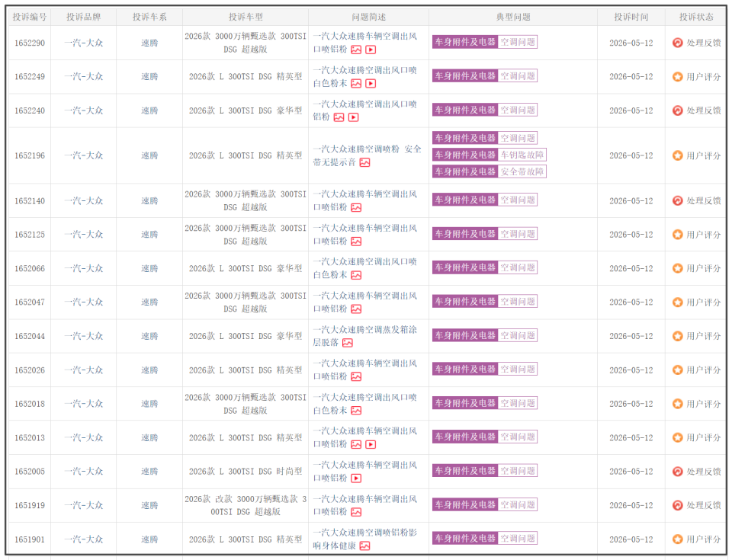Play video icon in complaint 1652290 row
The image size is (732, 560).
coord(371,50)
